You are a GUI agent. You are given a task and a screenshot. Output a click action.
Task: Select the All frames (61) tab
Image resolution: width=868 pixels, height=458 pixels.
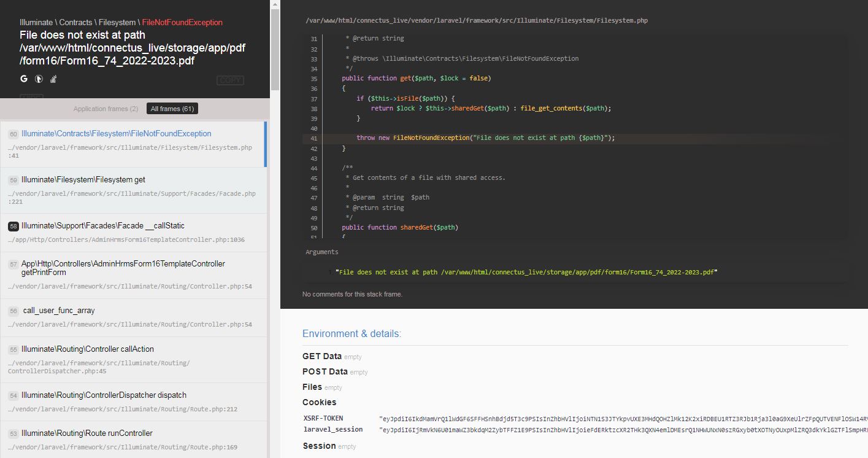tap(172, 109)
